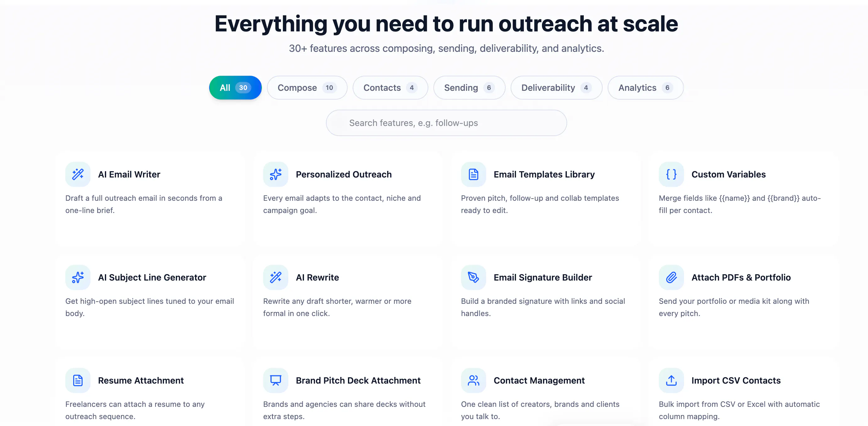Click the Contact Management people icon
The height and width of the screenshot is (426, 868).
pos(474,380)
